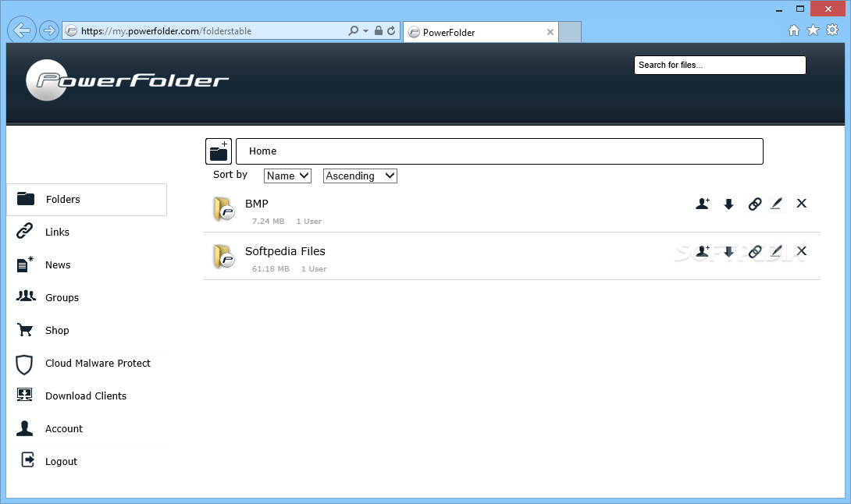The width and height of the screenshot is (851, 504).
Task: Expand the address bar autocomplete arrow
Action: click(x=366, y=31)
